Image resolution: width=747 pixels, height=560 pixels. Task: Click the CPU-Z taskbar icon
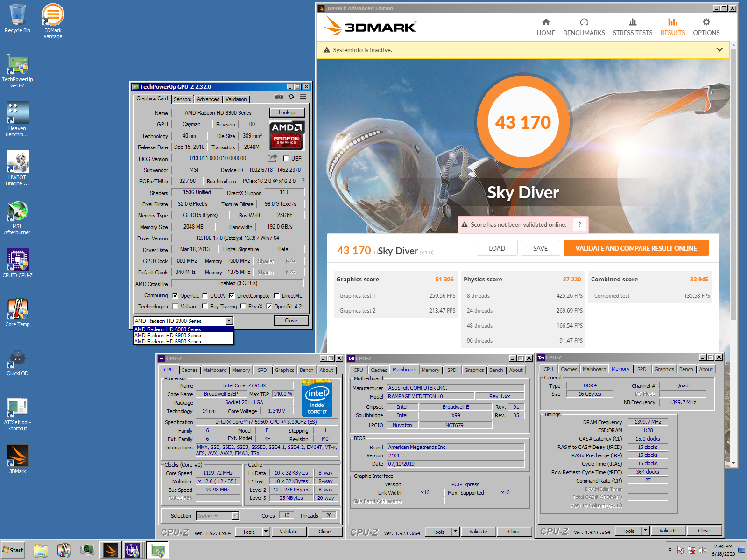coord(132,551)
